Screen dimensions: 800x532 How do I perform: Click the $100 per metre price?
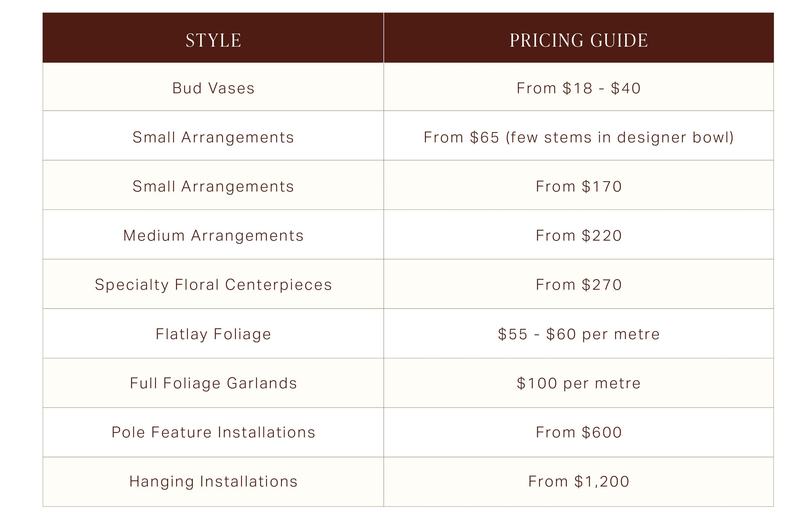579,383
